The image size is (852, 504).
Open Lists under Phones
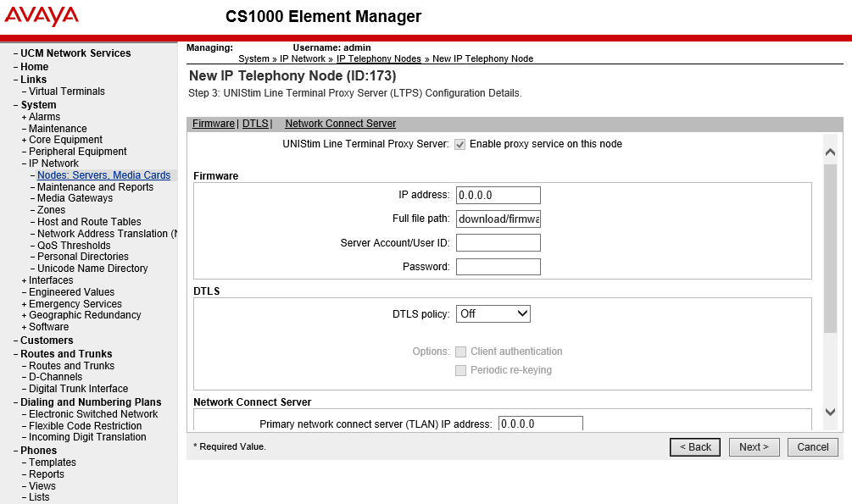coord(39,497)
